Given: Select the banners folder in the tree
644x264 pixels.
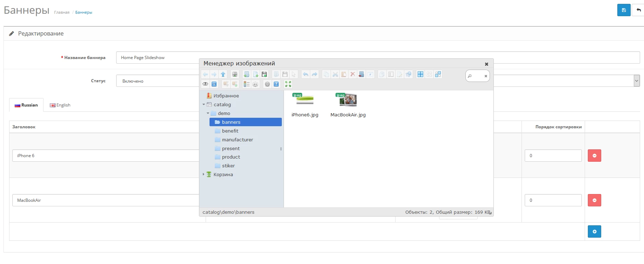Looking at the screenshot, I should pyautogui.click(x=246, y=122).
